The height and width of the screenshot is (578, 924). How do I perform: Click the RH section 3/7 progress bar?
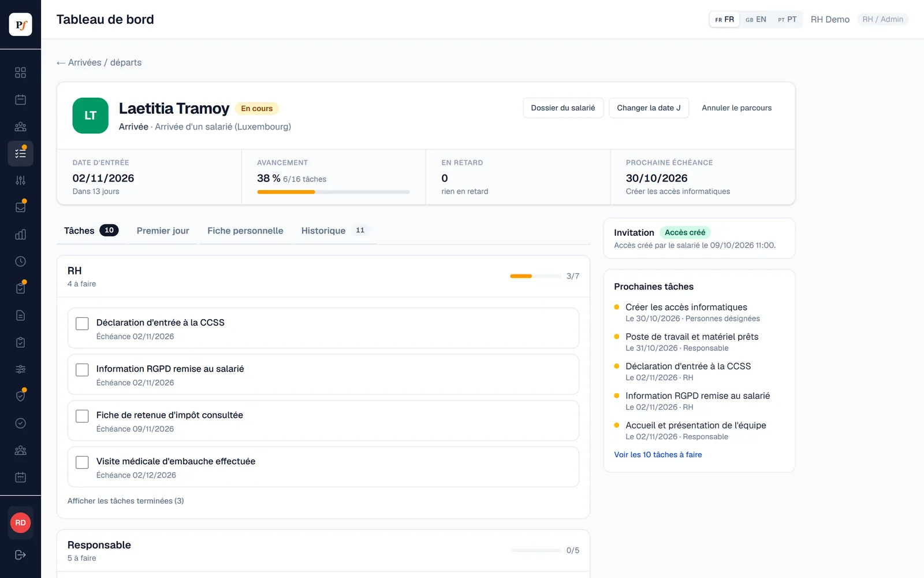[x=535, y=276]
